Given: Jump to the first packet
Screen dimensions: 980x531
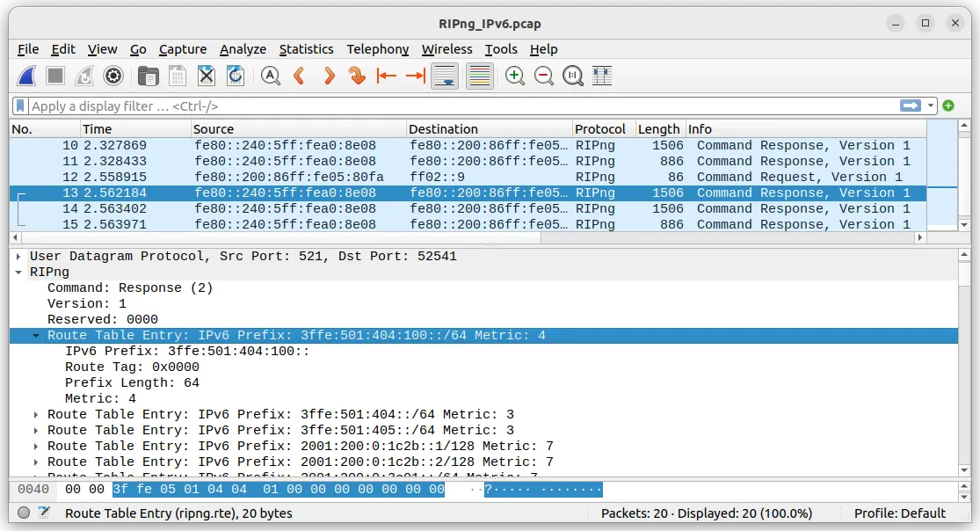Looking at the screenshot, I should pos(386,76).
